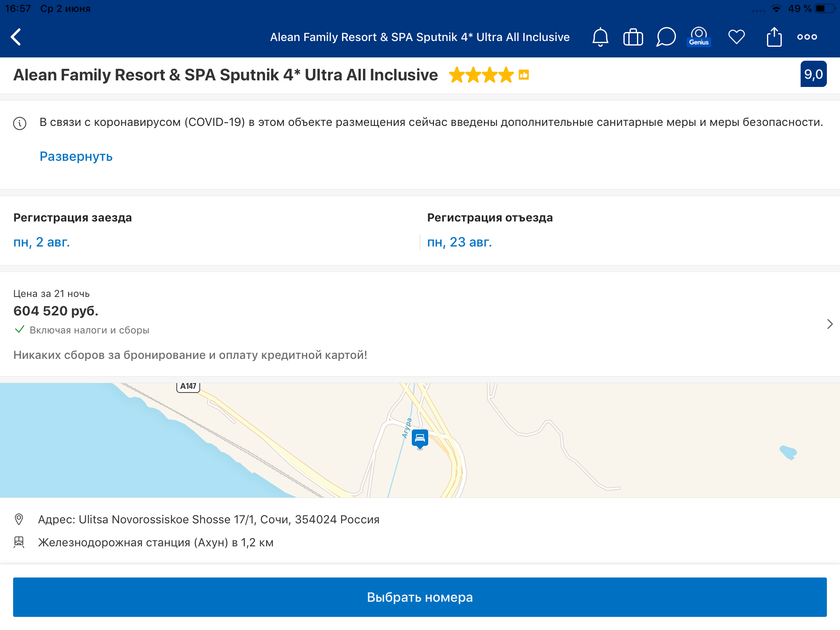
Task: Save property with heart icon
Action: coord(736,37)
